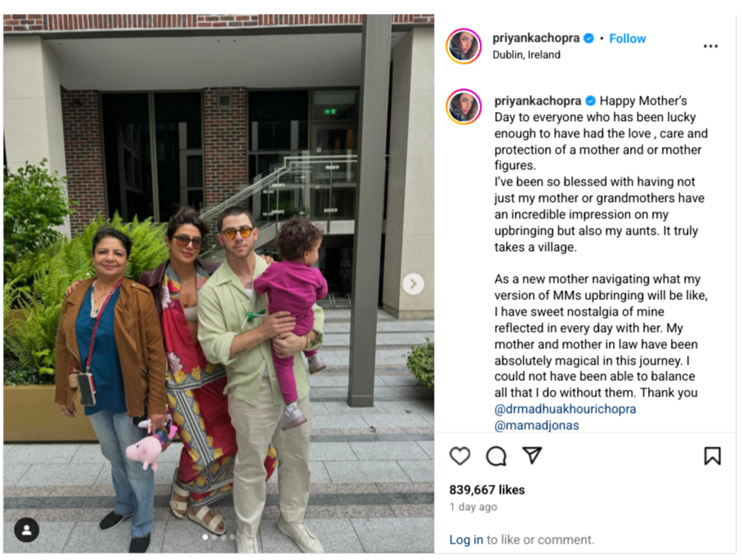Open the priyankachopra username in header
The width and height of the screenshot is (742, 560).
coord(536,38)
